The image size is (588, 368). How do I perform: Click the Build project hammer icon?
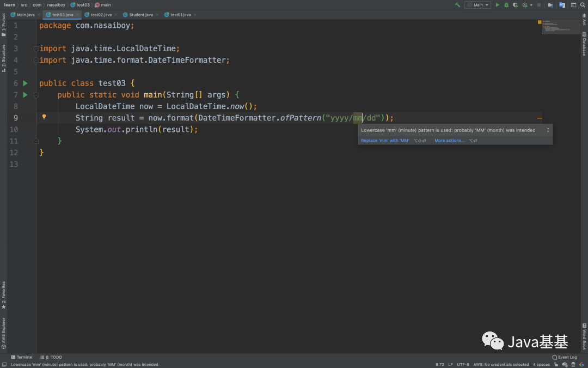pyautogui.click(x=457, y=5)
